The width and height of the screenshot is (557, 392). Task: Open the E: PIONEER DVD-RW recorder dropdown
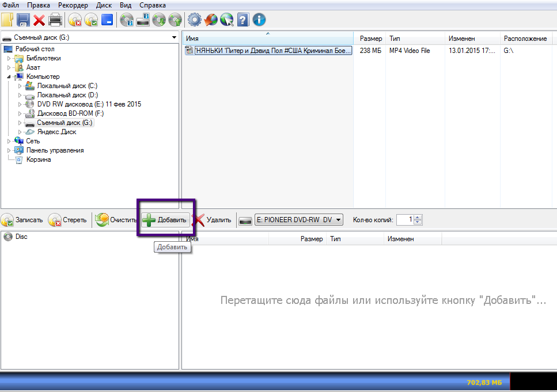(x=338, y=220)
